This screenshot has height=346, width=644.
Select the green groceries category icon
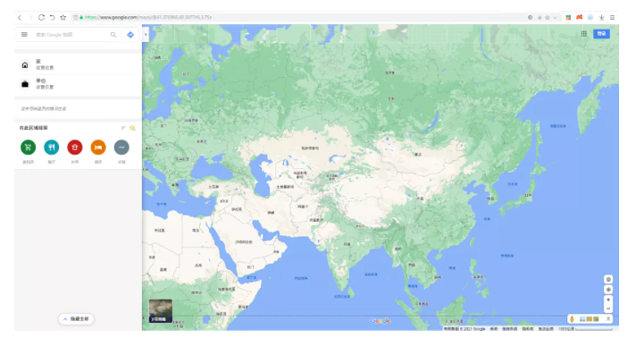click(x=28, y=148)
